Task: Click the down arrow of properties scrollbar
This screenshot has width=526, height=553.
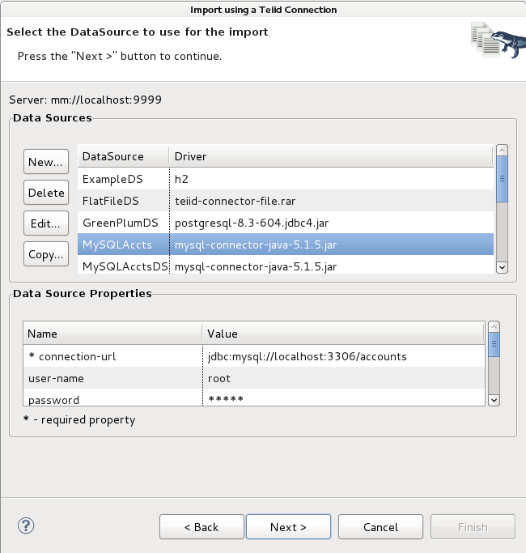Action: tap(494, 400)
